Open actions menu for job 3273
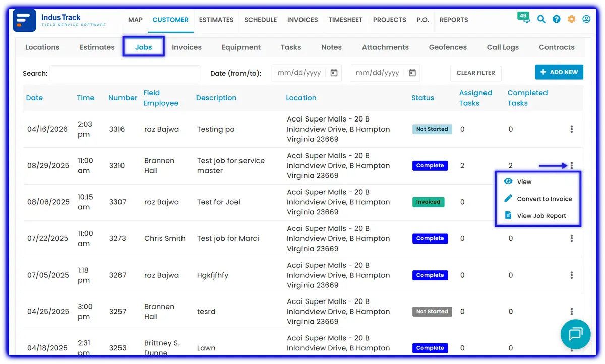 tap(571, 238)
